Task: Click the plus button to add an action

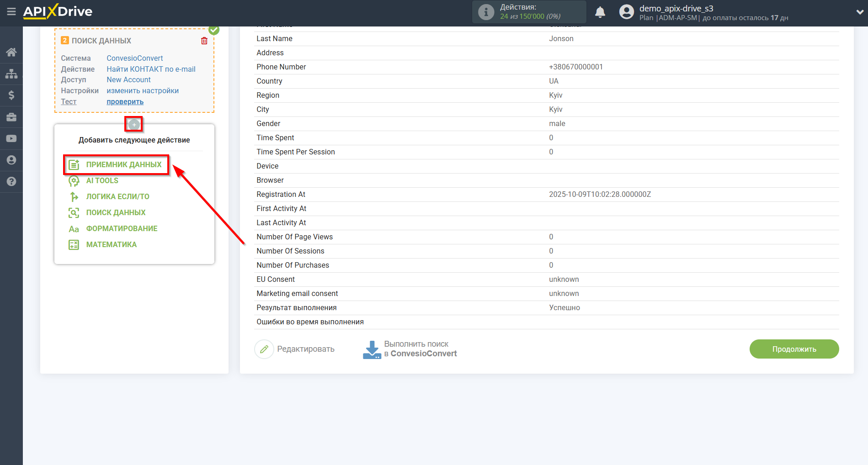Action: (134, 124)
